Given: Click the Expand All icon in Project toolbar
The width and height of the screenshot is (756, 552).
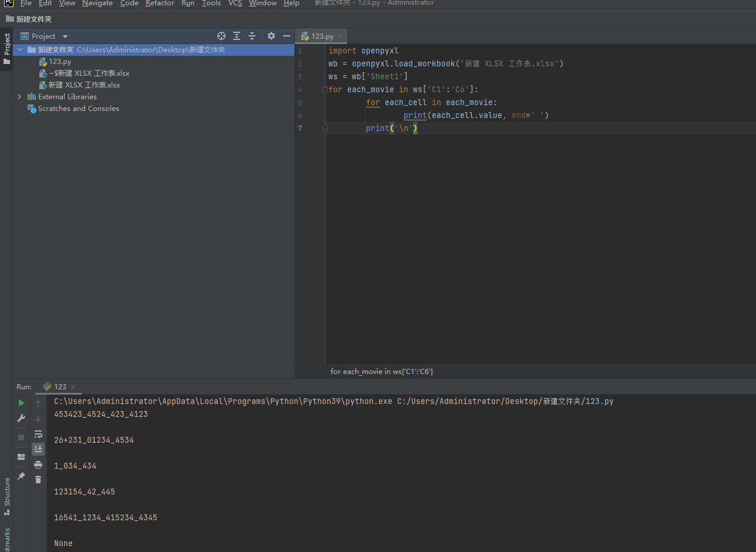Looking at the screenshot, I should (237, 36).
